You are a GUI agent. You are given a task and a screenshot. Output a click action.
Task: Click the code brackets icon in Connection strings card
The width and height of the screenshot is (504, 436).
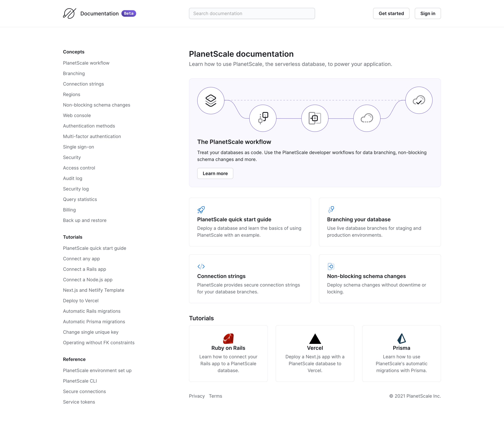[201, 266]
